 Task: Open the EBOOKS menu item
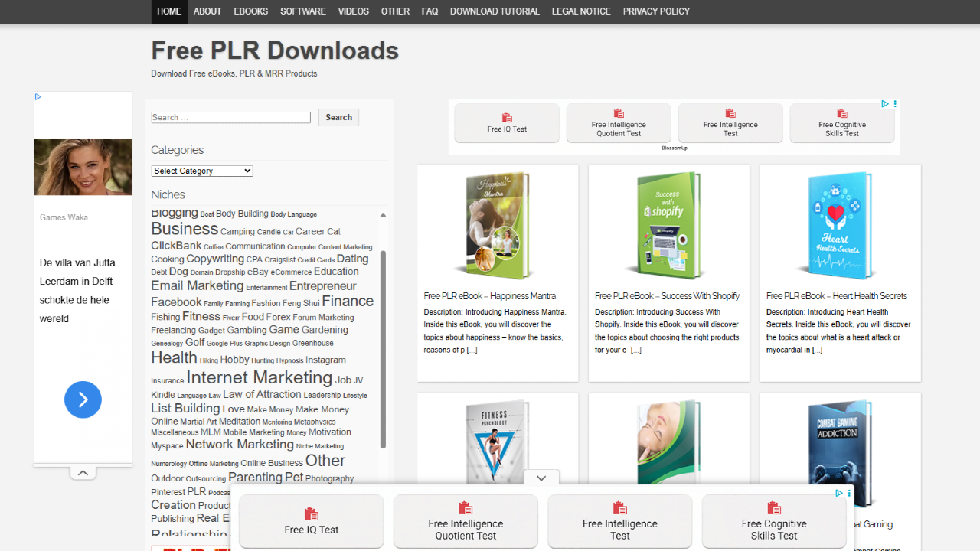[250, 11]
